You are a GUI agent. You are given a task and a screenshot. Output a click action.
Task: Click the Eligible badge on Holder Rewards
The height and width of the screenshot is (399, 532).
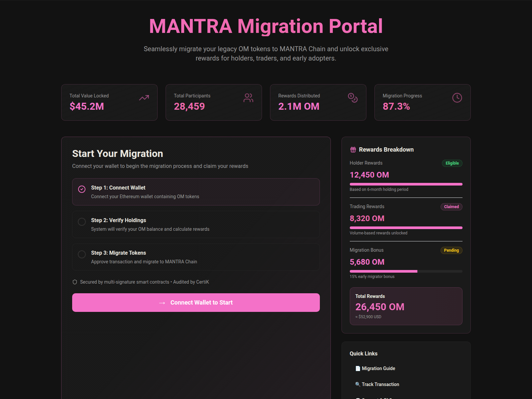pos(452,163)
